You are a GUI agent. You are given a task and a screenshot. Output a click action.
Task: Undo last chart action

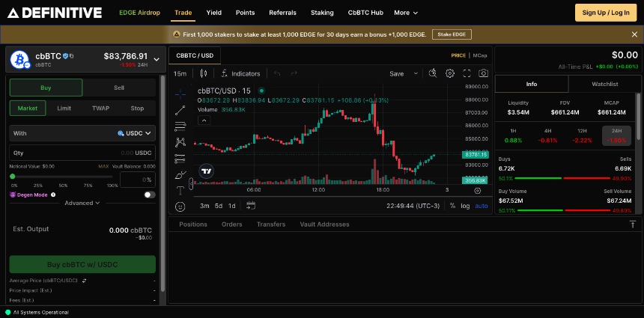277,73
